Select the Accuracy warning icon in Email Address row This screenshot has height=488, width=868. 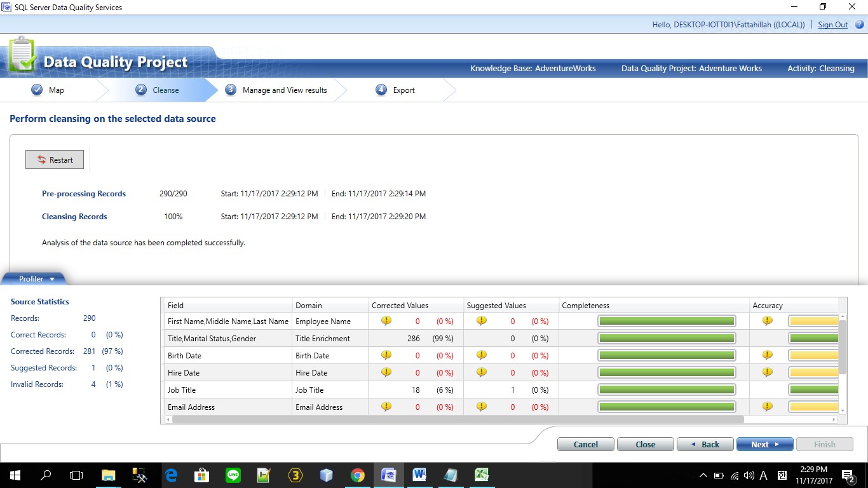click(x=768, y=407)
